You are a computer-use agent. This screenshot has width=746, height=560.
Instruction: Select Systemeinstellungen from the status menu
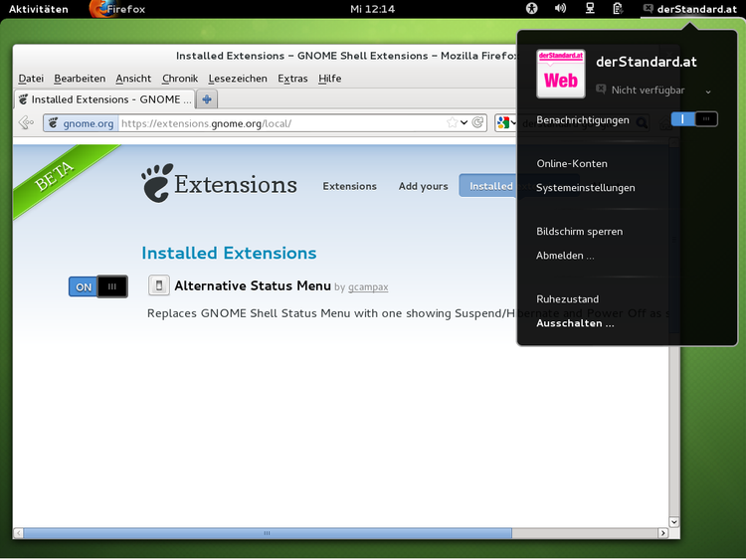[585, 188]
